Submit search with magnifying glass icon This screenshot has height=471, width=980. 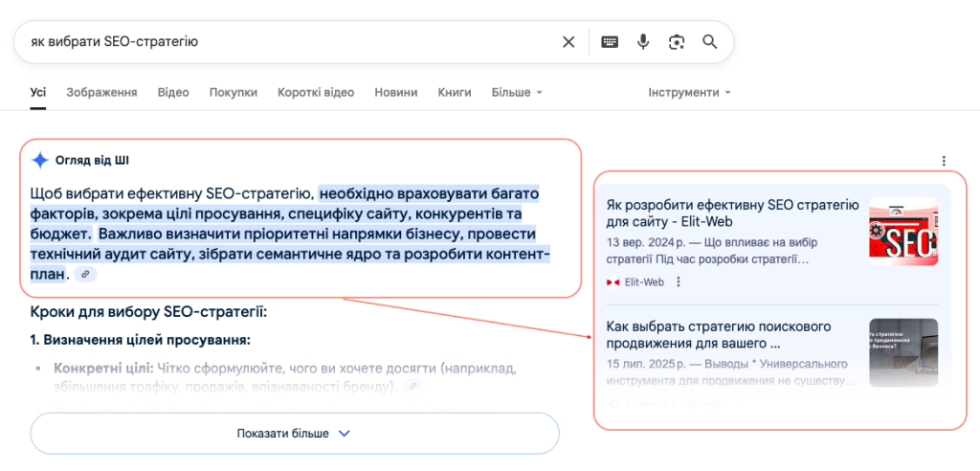709,42
